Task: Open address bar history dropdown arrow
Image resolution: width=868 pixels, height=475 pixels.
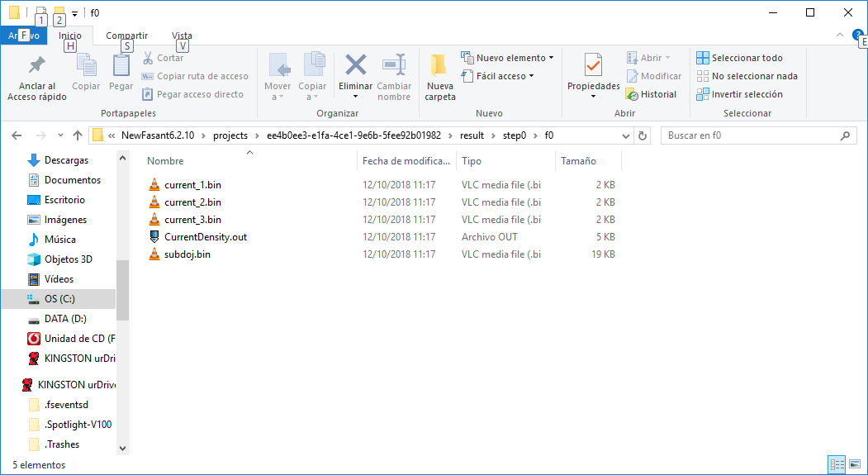Action: click(625, 135)
